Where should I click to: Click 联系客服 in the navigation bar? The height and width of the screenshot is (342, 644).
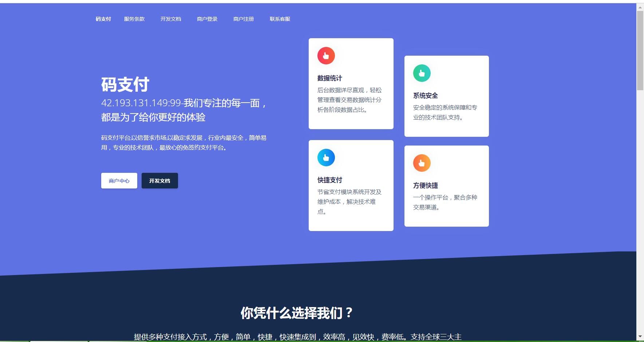280,19
